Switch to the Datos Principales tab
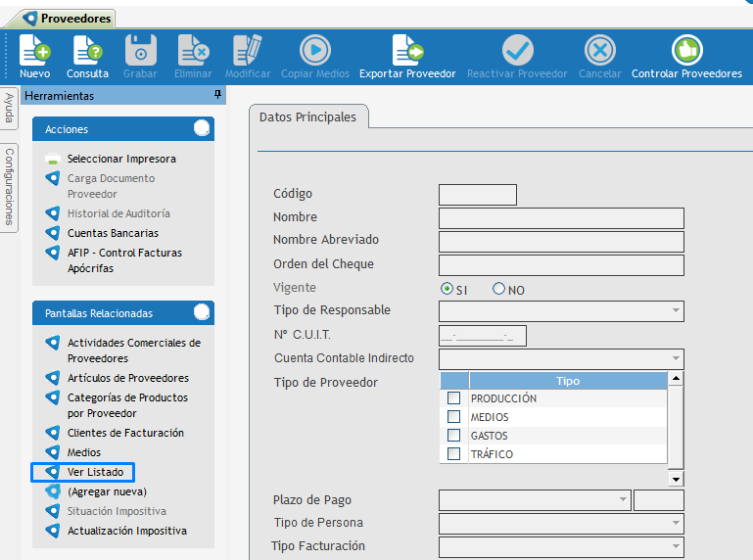Screen dimensions: 753x560 307,117
